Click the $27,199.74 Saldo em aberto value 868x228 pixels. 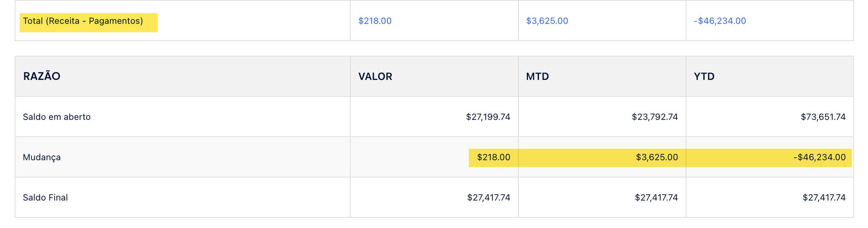click(488, 117)
